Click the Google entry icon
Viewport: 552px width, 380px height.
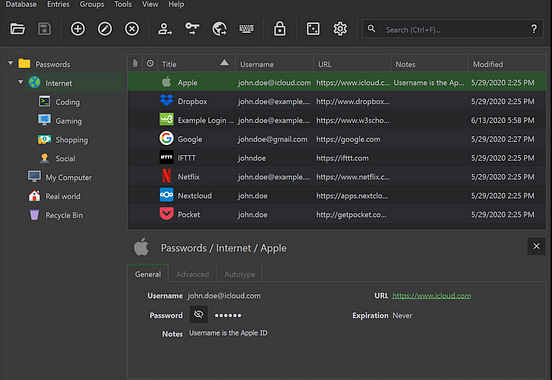167,138
